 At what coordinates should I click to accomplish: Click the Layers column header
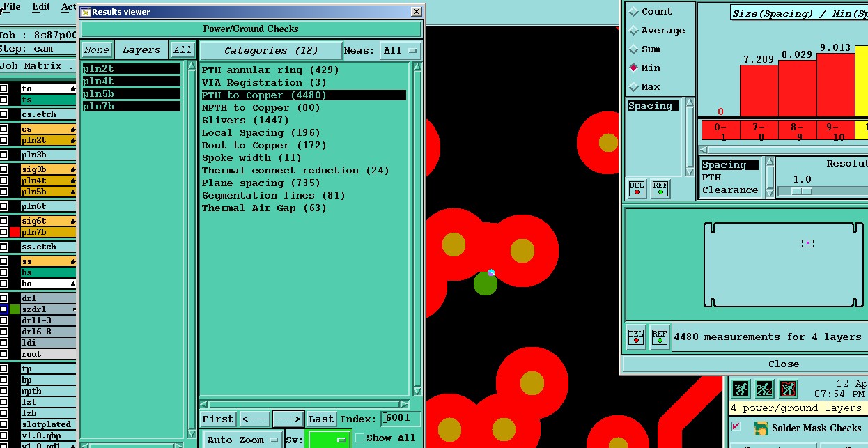141,50
